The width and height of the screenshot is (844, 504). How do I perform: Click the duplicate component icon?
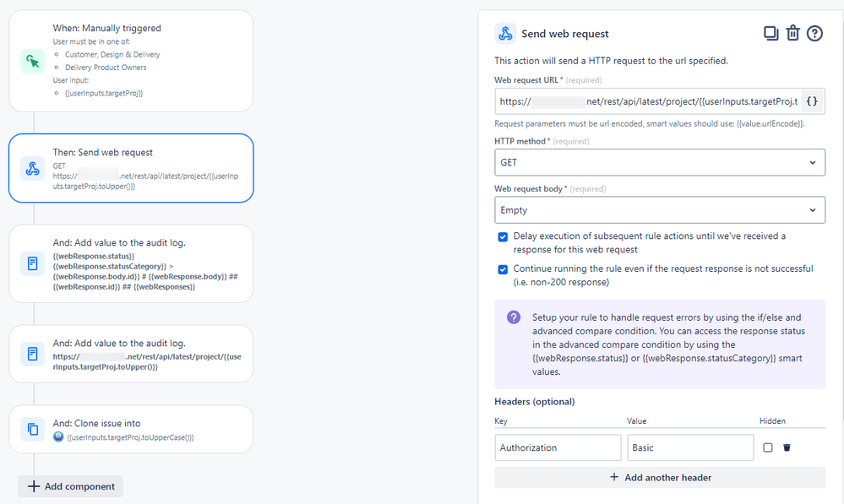point(770,34)
